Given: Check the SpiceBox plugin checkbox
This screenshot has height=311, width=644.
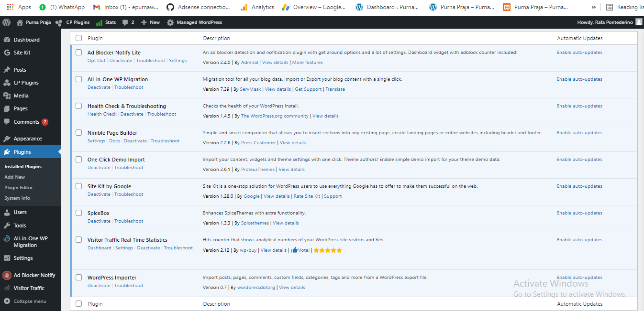Looking at the screenshot, I should click(79, 213).
